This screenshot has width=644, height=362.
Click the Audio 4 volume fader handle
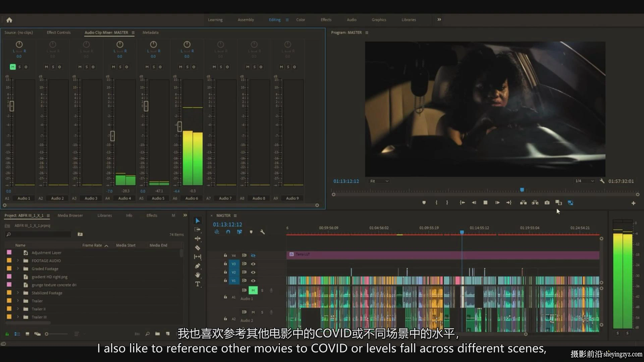coord(112,136)
